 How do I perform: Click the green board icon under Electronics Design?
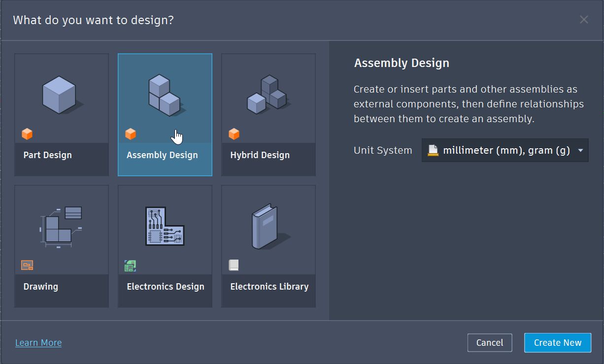tap(130, 265)
